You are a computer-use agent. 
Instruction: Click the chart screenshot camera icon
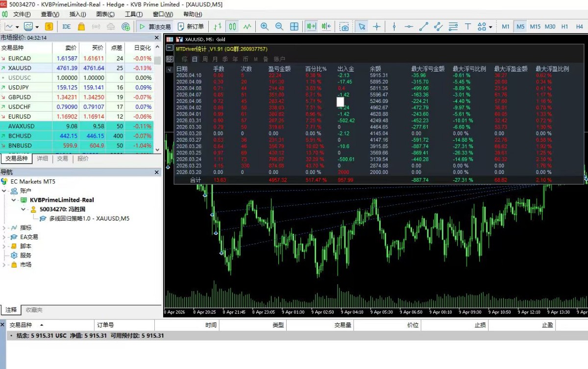[344, 26]
